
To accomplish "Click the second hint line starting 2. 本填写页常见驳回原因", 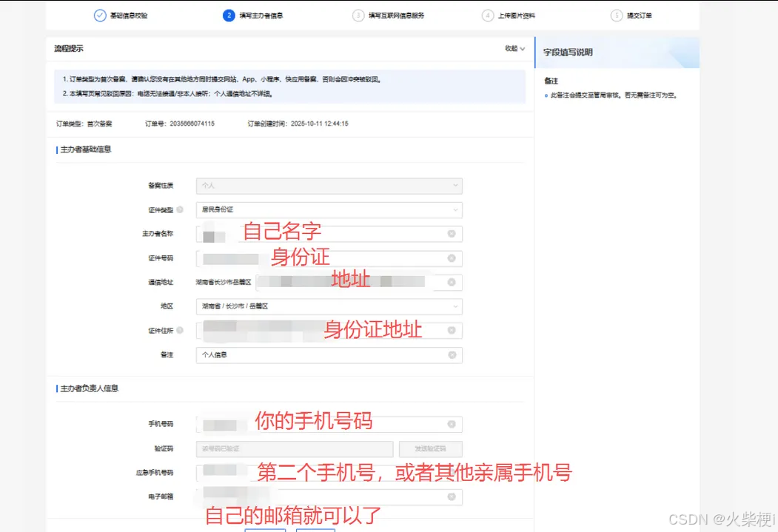I will [168, 94].
